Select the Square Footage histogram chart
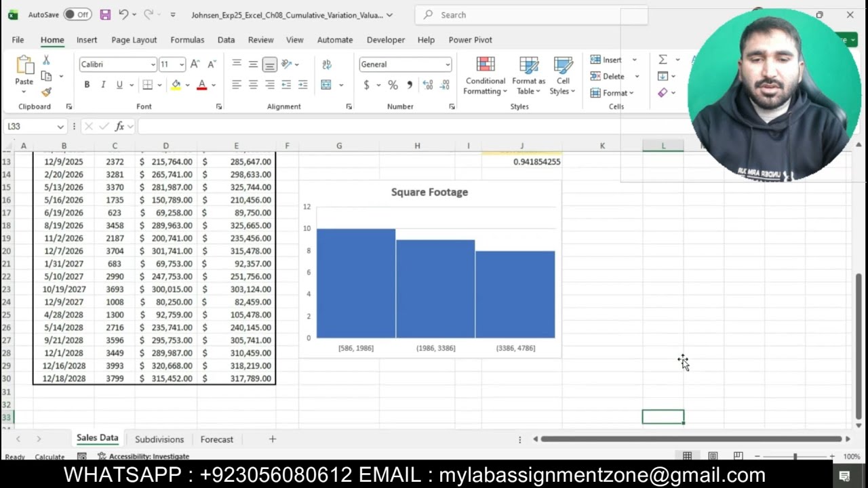Screen dimensions: 868x488 tap(431, 268)
